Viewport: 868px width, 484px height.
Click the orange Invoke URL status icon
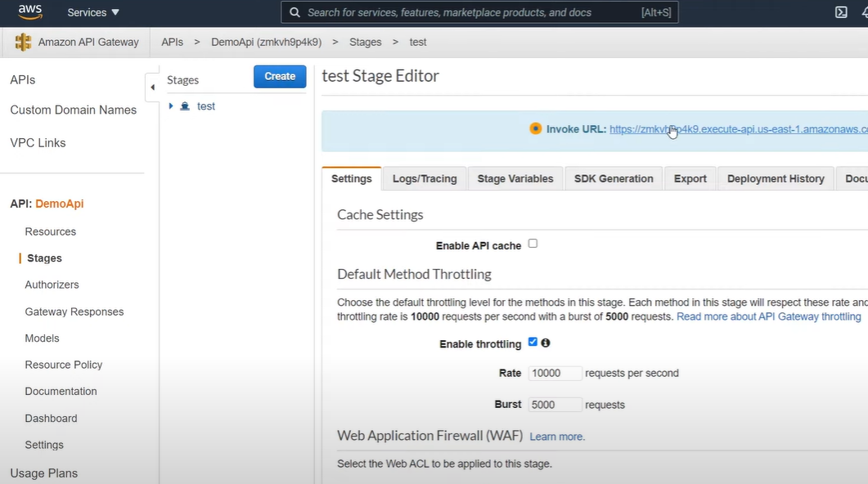[x=535, y=128]
